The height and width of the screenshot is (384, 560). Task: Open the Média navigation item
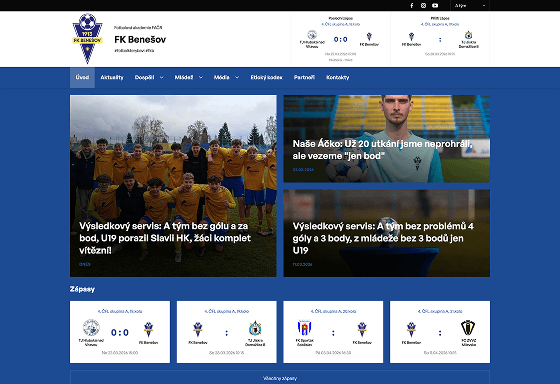pyautogui.click(x=222, y=77)
